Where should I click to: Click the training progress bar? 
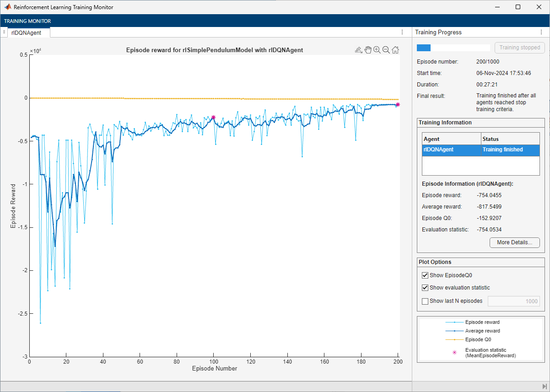tap(453, 48)
